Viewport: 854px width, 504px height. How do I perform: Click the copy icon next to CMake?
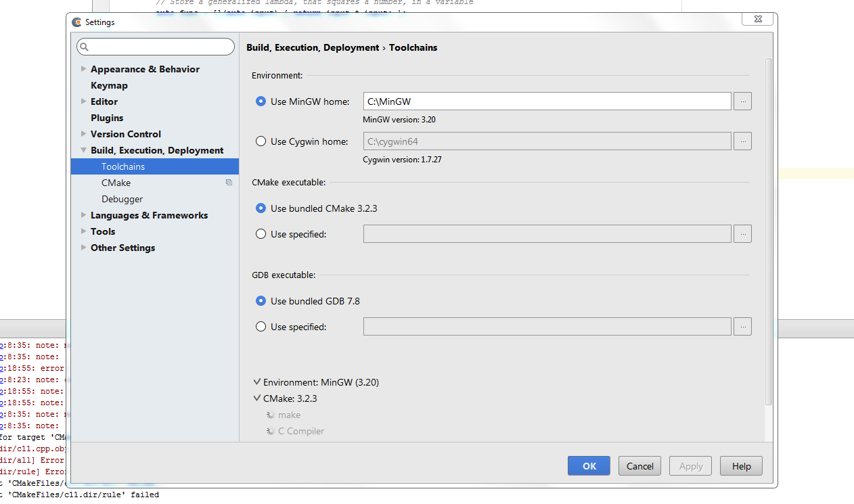pyautogui.click(x=229, y=183)
